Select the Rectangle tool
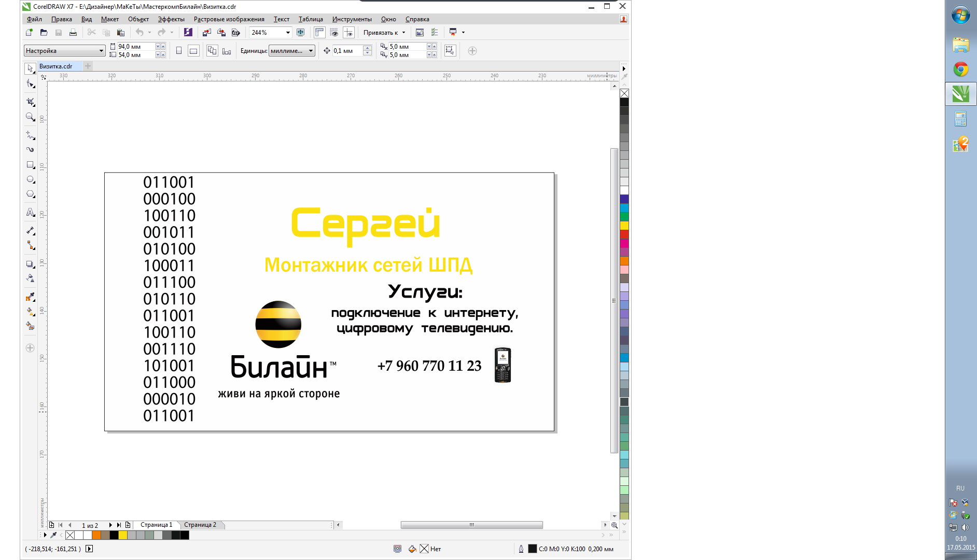Screen dimensions: 977x560 tap(31, 165)
